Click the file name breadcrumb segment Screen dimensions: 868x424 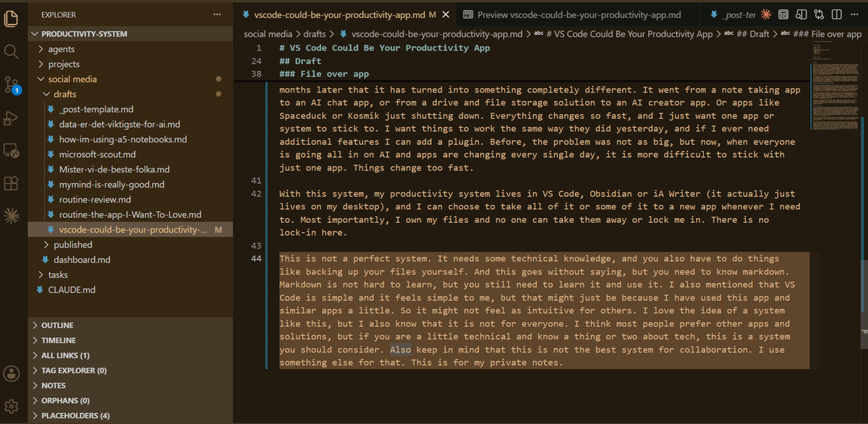pyautogui.click(x=430, y=34)
